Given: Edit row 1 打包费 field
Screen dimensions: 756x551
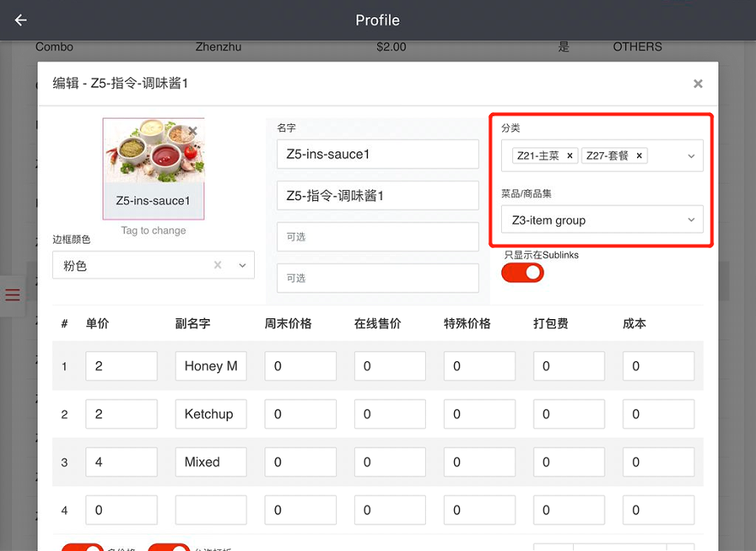Looking at the screenshot, I should coord(569,365).
